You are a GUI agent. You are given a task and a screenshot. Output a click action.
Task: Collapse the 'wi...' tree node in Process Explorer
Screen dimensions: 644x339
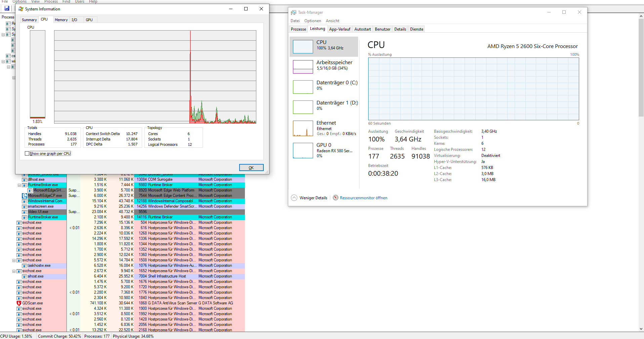(x=3, y=61)
